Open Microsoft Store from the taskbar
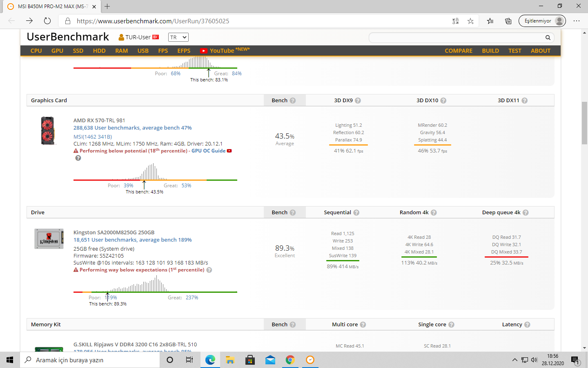Image resolution: width=588 pixels, height=368 pixels. tap(250, 360)
